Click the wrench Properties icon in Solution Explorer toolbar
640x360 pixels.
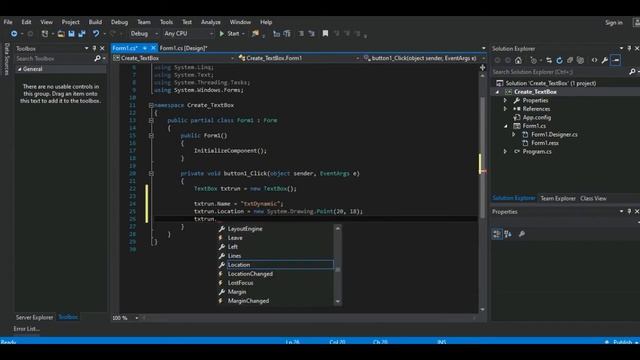(604, 60)
